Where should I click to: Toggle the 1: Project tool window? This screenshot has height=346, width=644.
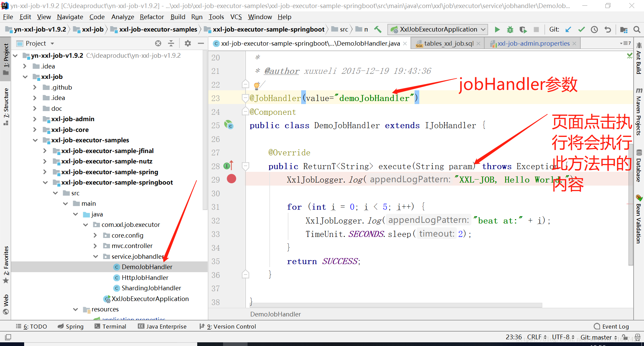tap(6, 59)
